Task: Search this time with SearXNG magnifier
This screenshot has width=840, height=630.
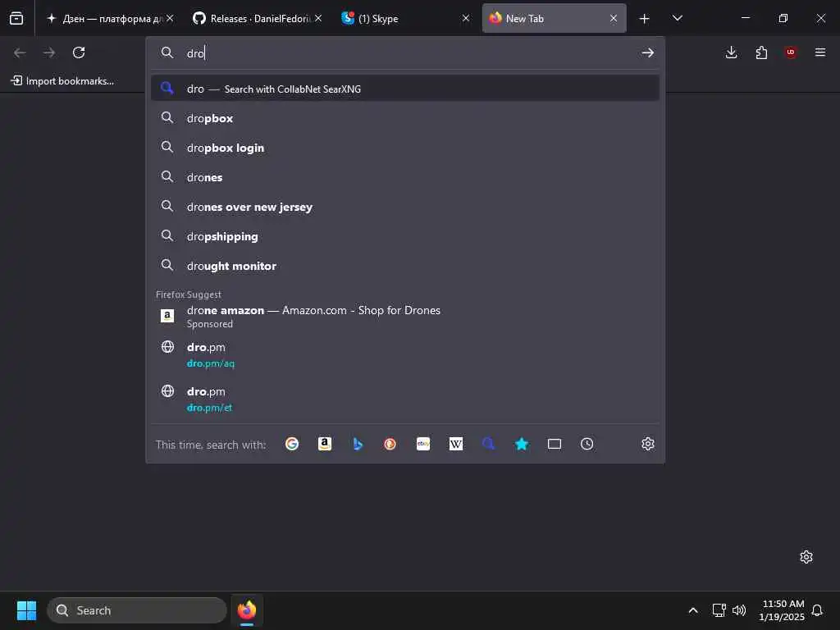Action: (489, 444)
